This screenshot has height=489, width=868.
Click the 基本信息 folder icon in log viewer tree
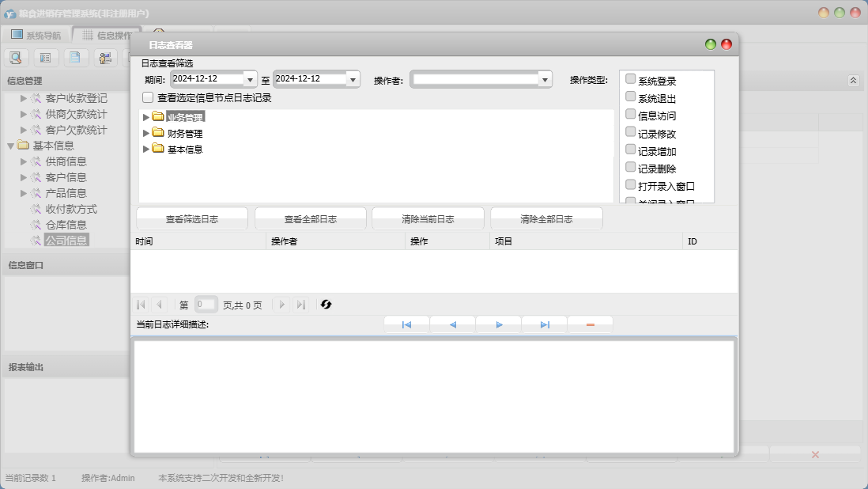tap(158, 149)
